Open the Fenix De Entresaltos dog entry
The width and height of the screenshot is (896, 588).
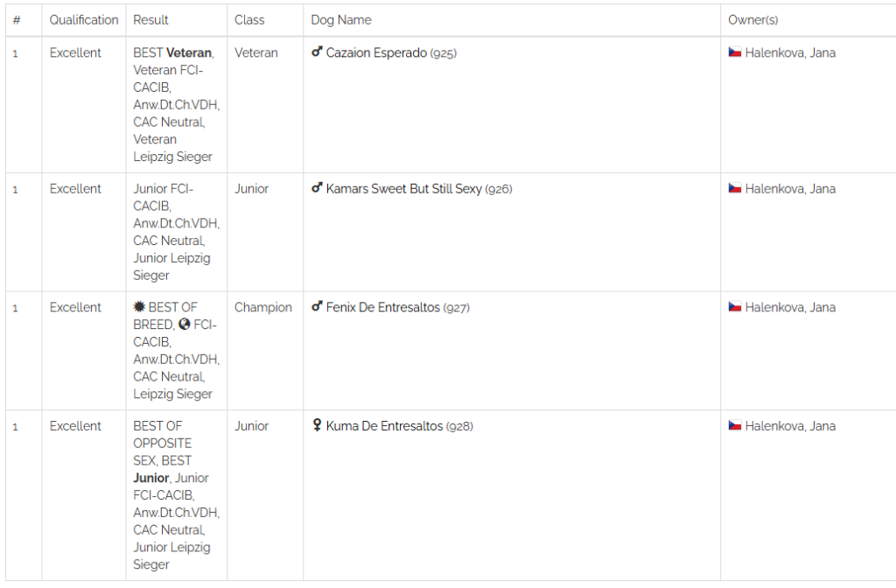coord(383,307)
